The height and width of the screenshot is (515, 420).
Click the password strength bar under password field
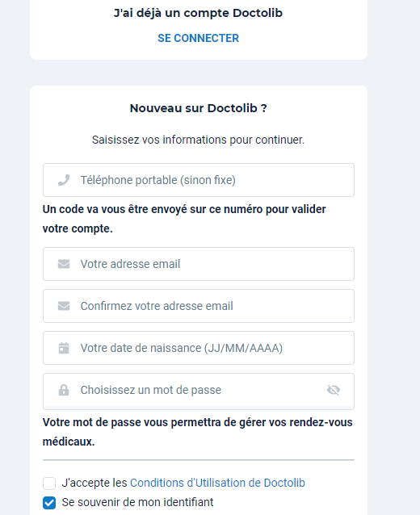199,408
